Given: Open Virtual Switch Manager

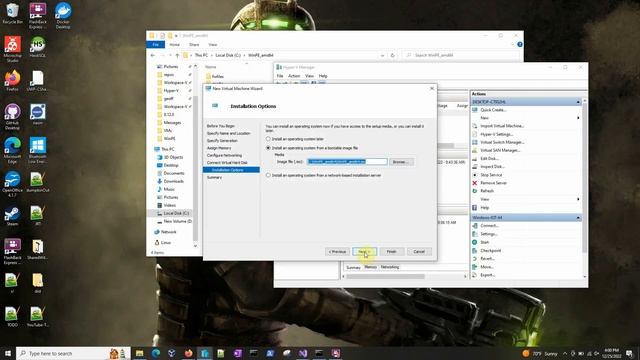Looking at the screenshot, I should coord(502,142).
